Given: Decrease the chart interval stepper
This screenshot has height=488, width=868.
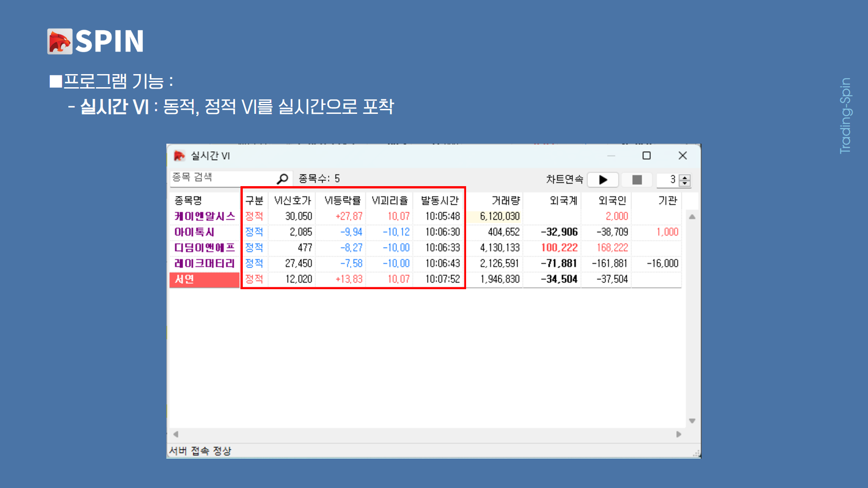Looking at the screenshot, I should [685, 183].
